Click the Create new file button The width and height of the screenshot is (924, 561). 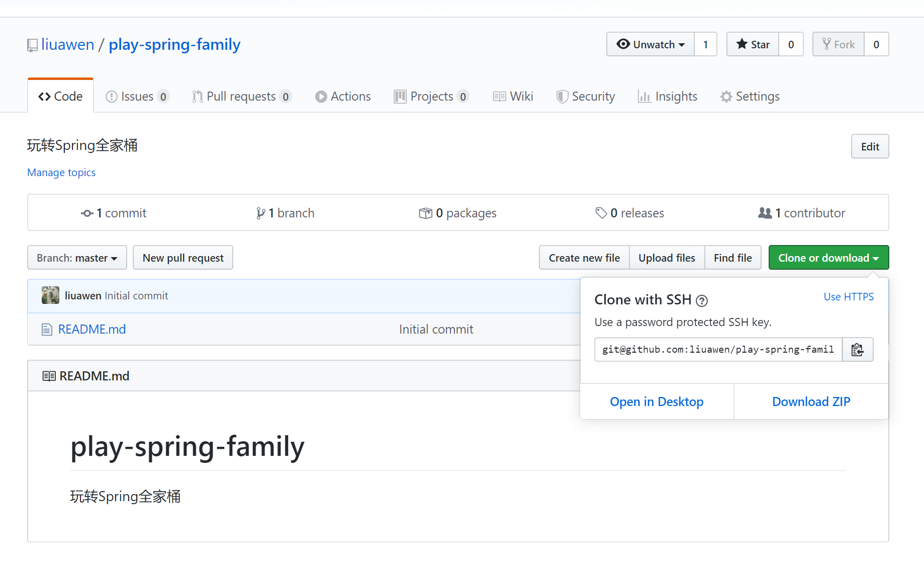coord(584,258)
